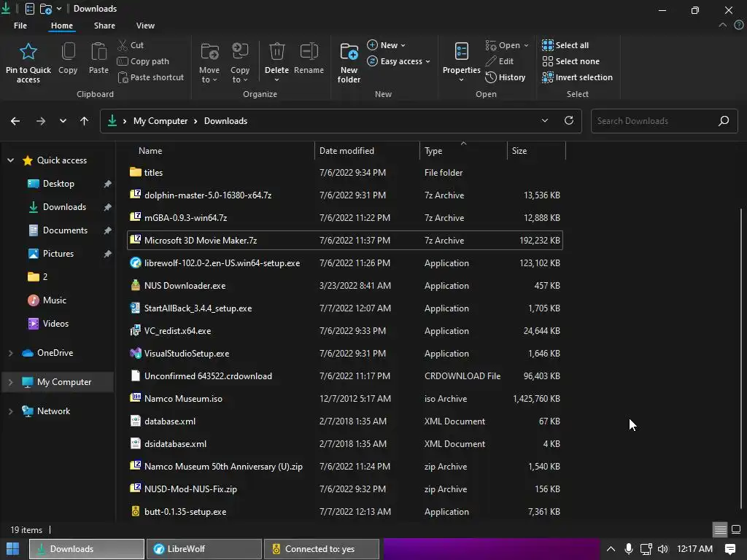
Task: Click the Delete trash icon
Action: (x=276, y=52)
